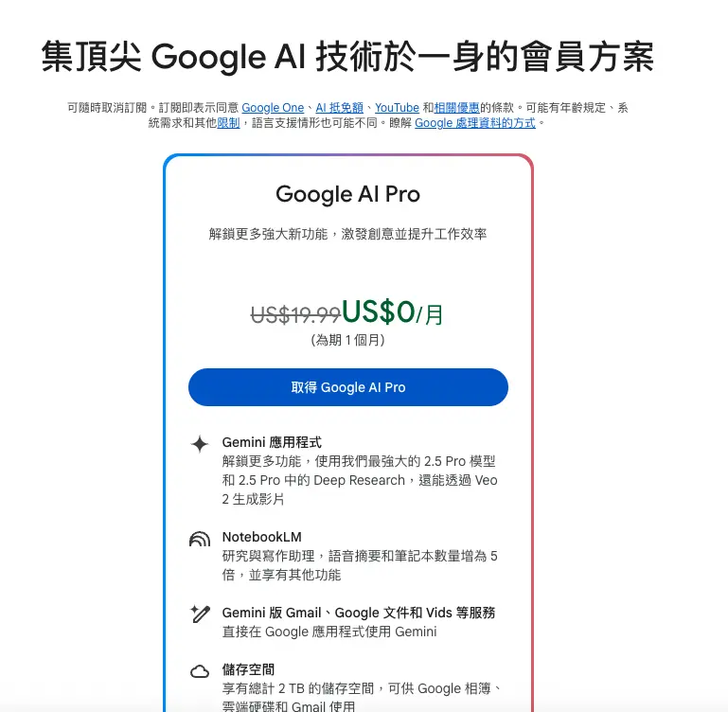Click the Google AI Pro plan title
Screen dimensions: 728x712
pyautogui.click(x=347, y=194)
